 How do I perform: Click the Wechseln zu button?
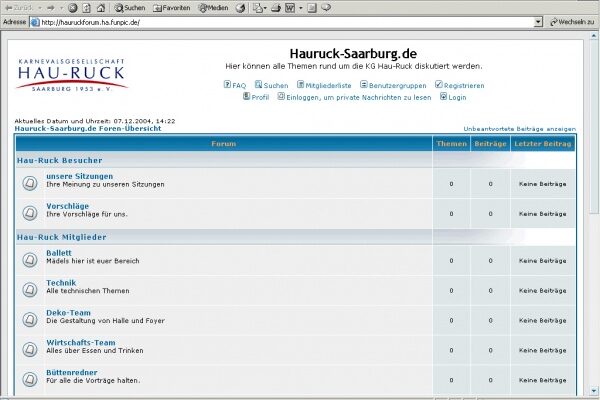(x=572, y=22)
